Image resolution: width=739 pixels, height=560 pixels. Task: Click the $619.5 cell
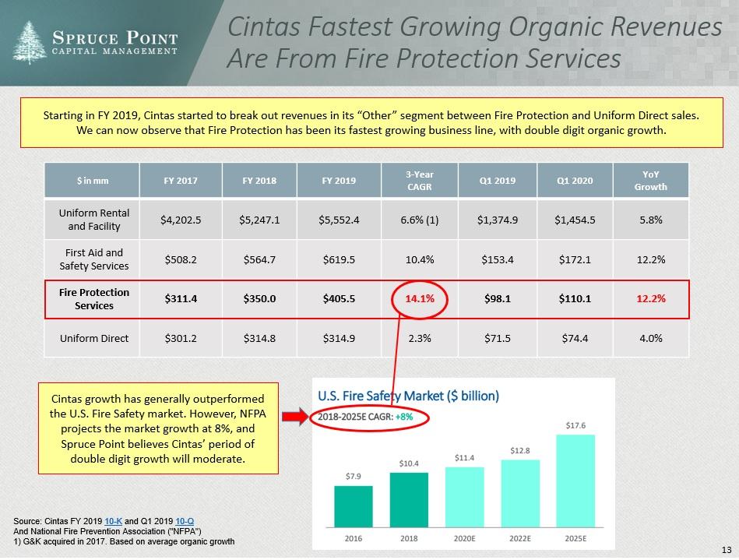point(339,259)
